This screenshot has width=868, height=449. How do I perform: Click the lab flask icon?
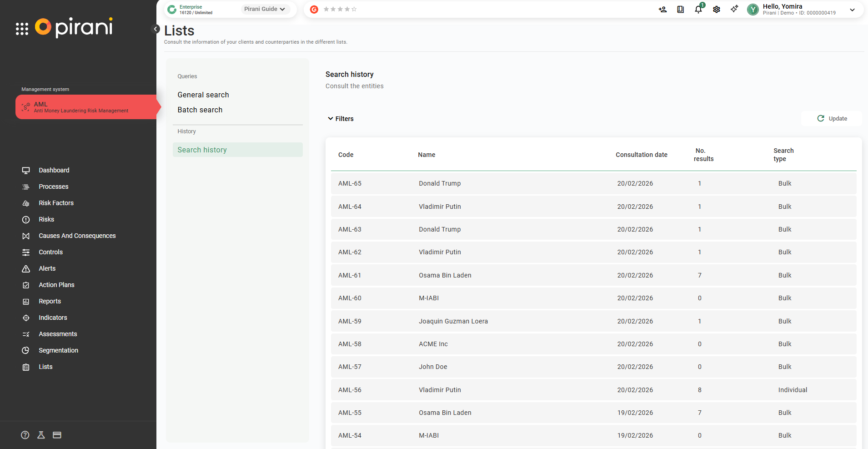pos(41,435)
